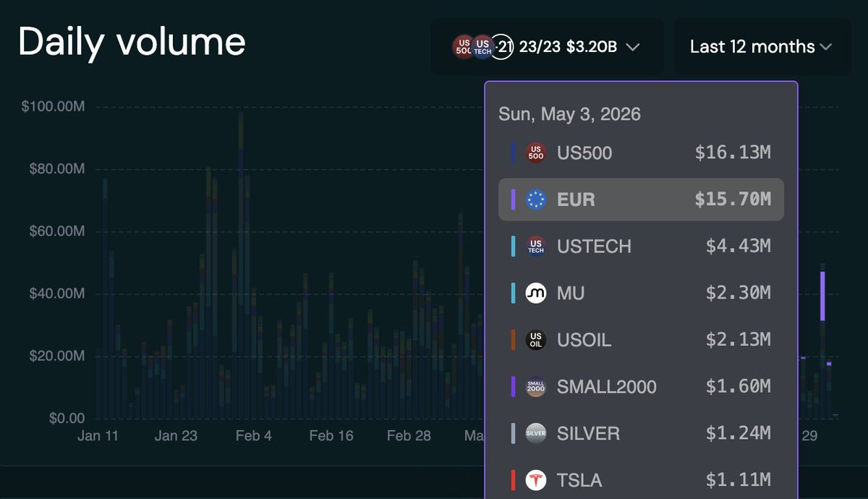Open the markets selector showing 23/23 $3.20B
The height and width of the screenshot is (499, 868).
[x=547, y=47]
